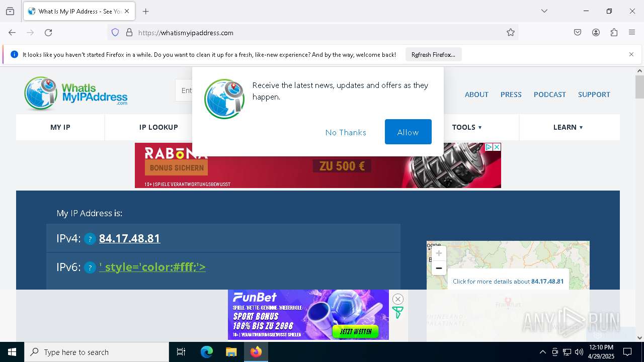Viewport: 644px width, 362px height.
Task: Dismiss the Firefox refresh notification bar
Action: point(631,54)
